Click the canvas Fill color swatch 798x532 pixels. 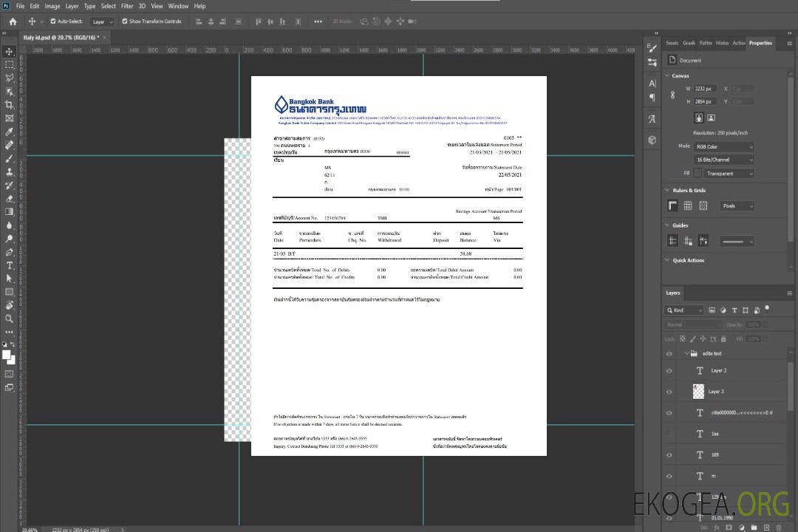coord(698,174)
